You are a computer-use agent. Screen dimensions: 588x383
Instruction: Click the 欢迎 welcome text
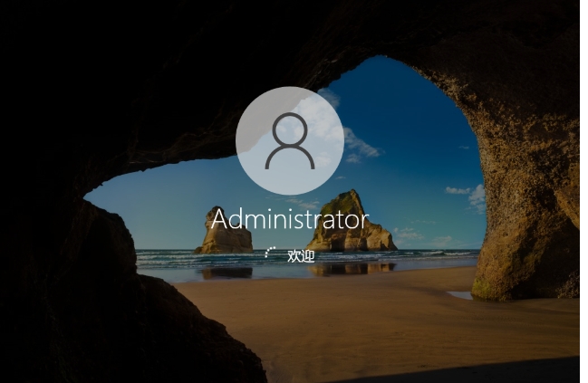301,256
